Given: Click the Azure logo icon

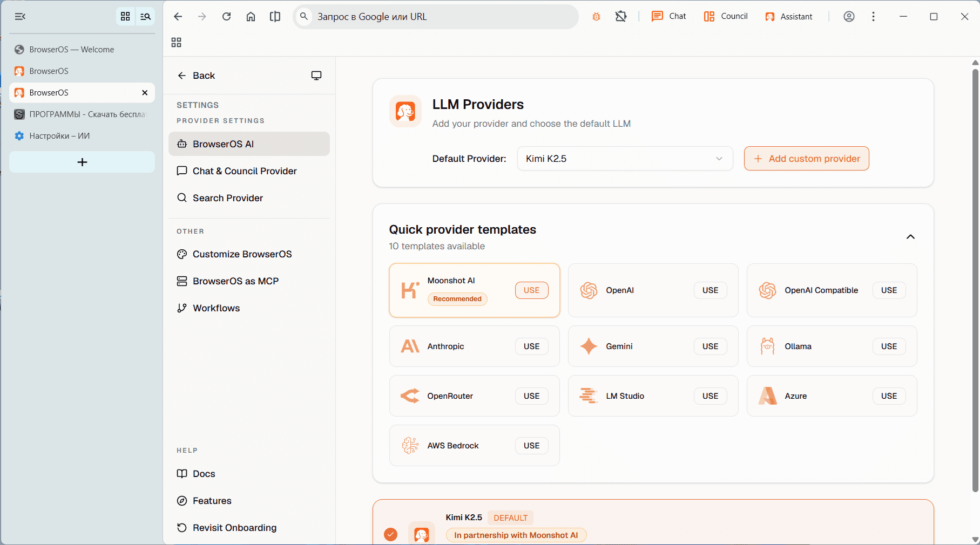Looking at the screenshot, I should click(767, 396).
